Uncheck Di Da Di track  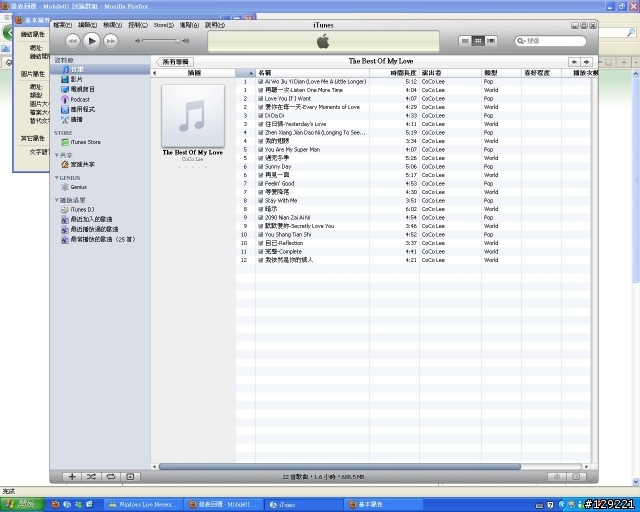click(261, 116)
